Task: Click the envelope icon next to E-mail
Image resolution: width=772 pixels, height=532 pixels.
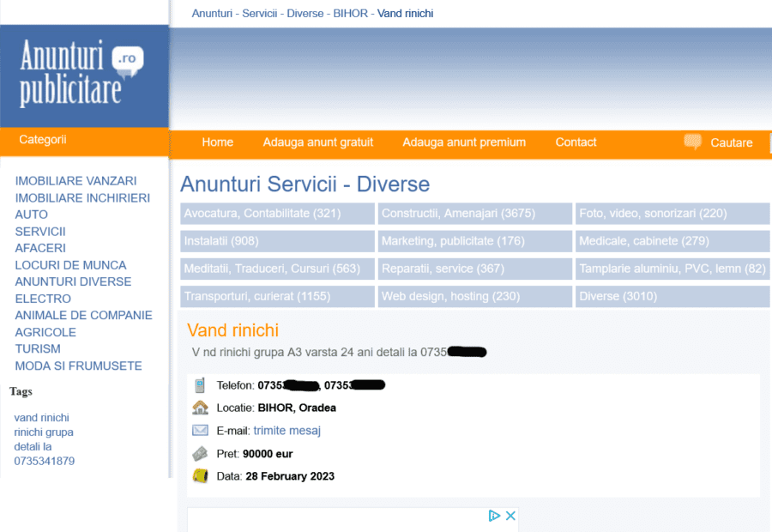Action: 201,431
